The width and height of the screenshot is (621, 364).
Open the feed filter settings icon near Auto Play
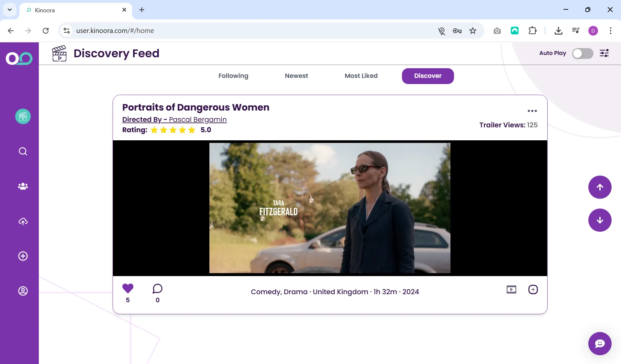coord(604,53)
